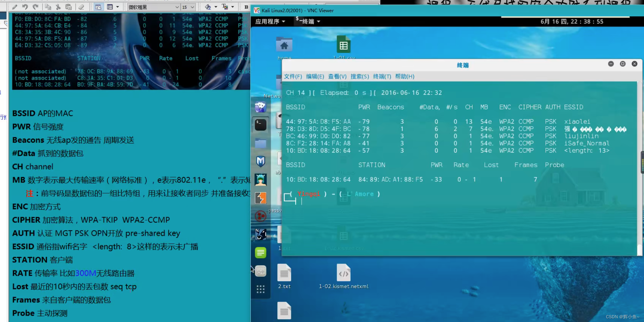Launch Iceweasel browser from the dock
The image size is (644, 322).
pos(261,107)
